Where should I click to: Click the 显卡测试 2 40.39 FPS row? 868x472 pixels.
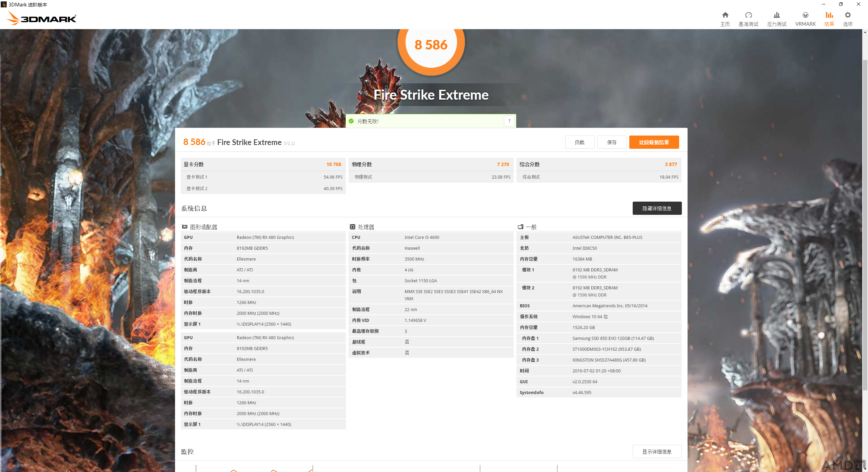coord(263,188)
